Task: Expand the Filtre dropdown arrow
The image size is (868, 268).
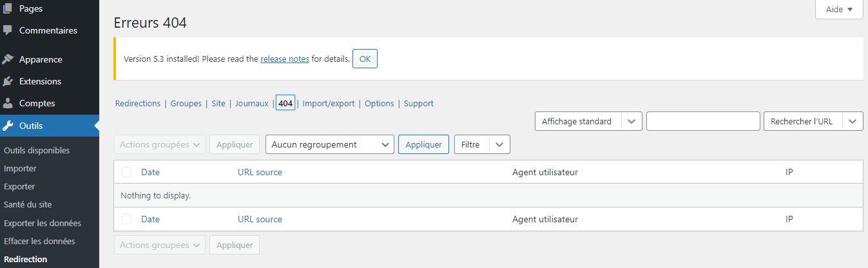Action: point(499,145)
